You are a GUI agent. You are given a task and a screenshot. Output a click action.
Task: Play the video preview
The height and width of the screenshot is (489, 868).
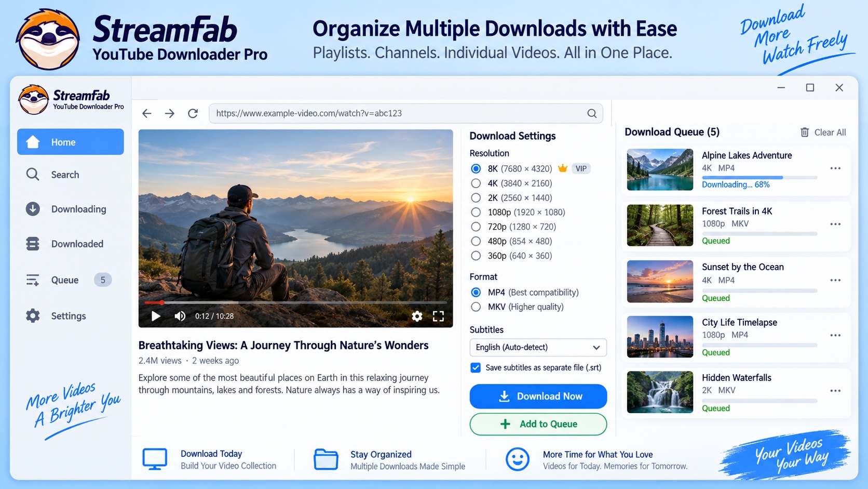pyautogui.click(x=155, y=316)
